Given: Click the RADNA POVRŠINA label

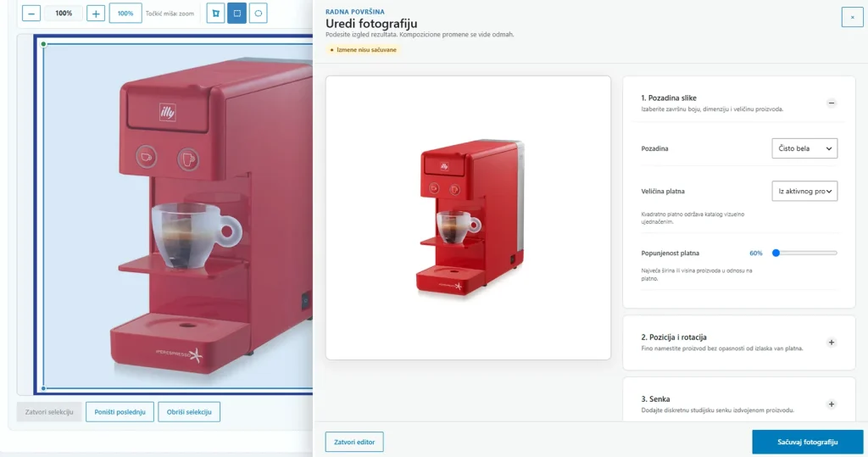Looking at the screenshot, I should coord(355,12).
